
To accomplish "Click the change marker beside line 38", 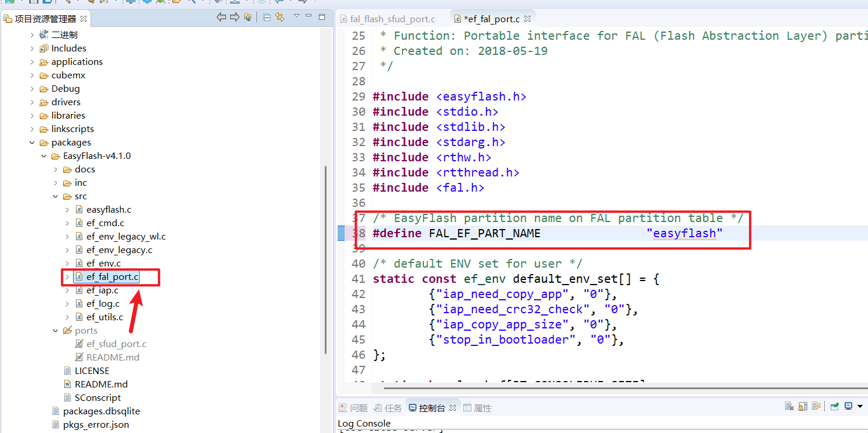I will tap(342, 233).
